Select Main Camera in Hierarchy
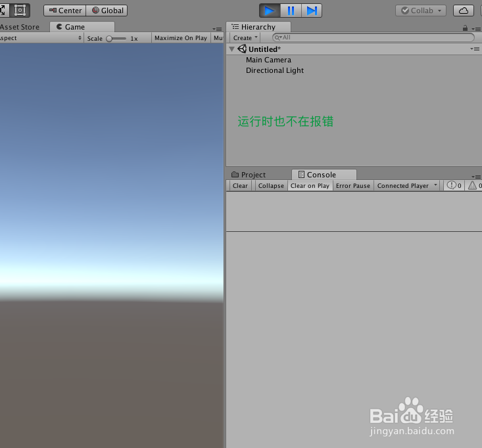 pos(268,60)
